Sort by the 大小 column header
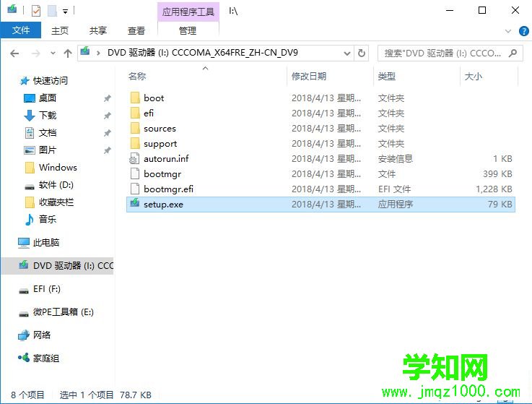 [x=473, y=76]
